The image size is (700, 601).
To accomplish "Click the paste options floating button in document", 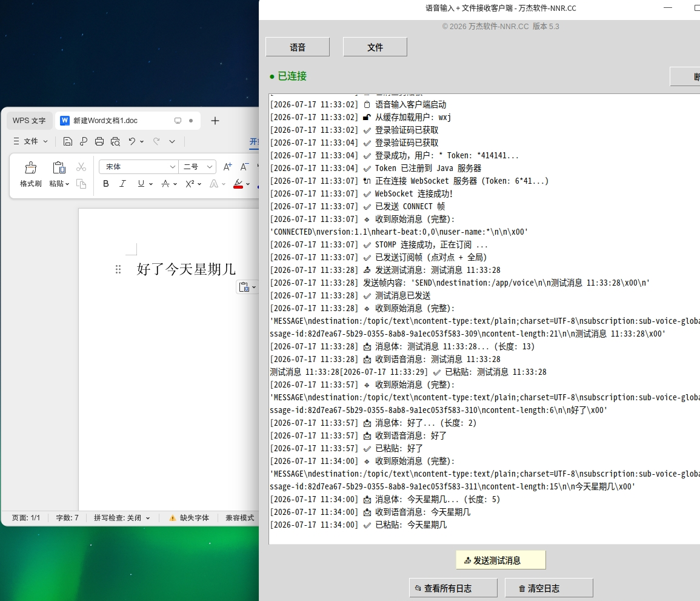I will point(247,287).
